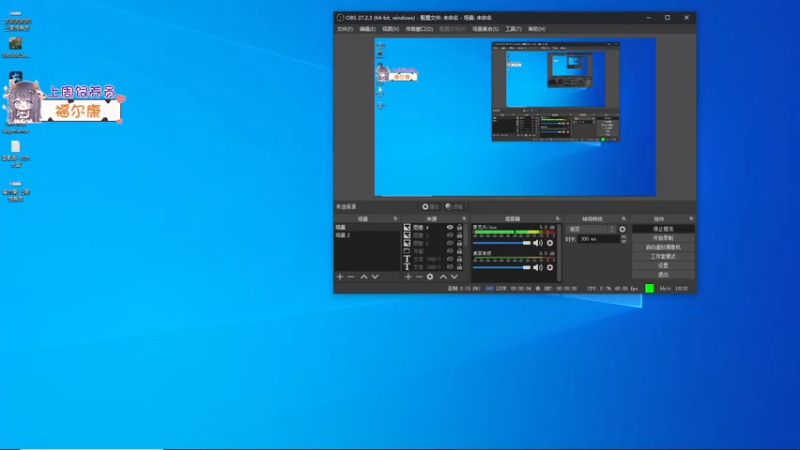The image size is (800, 450).
Task: Open the 停靠窗口(D) menu
Action: click(419, 29)
